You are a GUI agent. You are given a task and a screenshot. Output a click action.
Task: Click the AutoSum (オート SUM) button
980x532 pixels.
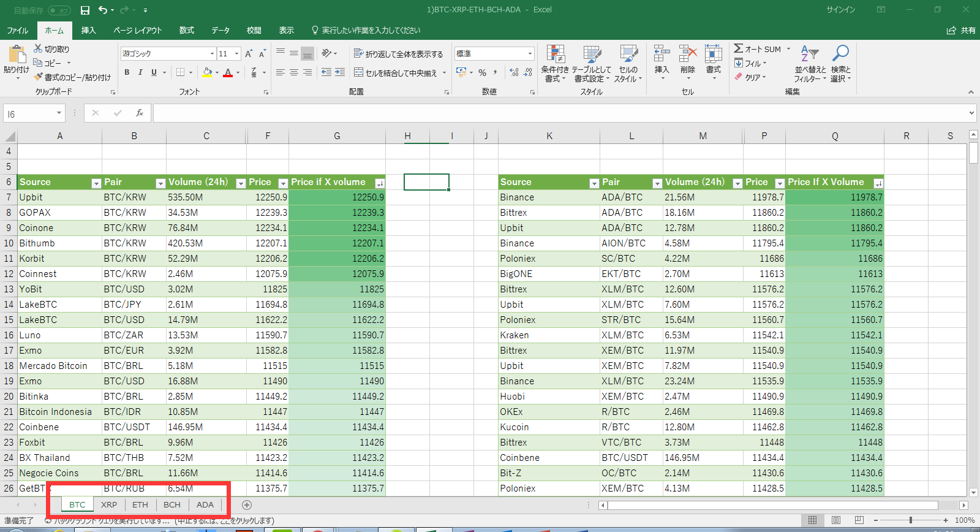point(758,49)
